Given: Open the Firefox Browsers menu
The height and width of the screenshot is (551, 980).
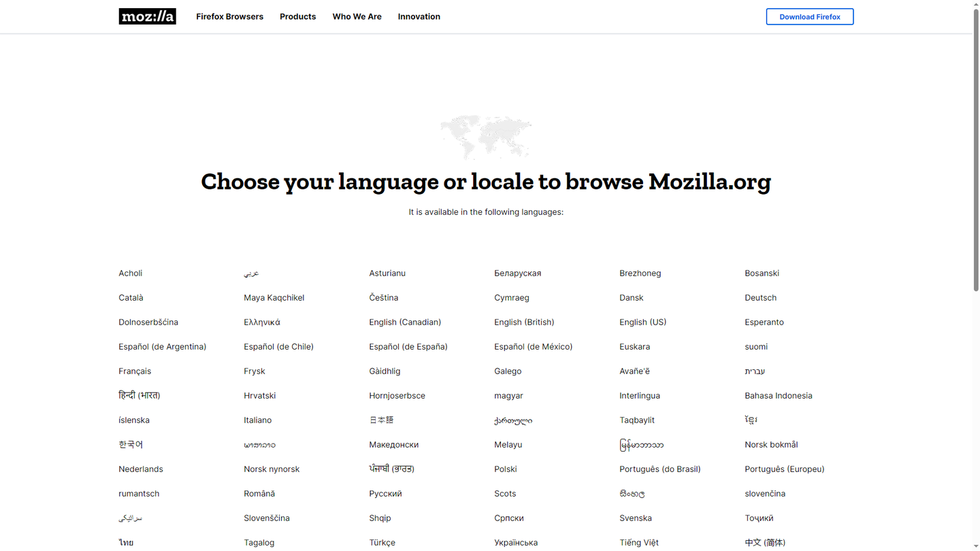Looking at the screenshot, I should click(x=229, y=16).
